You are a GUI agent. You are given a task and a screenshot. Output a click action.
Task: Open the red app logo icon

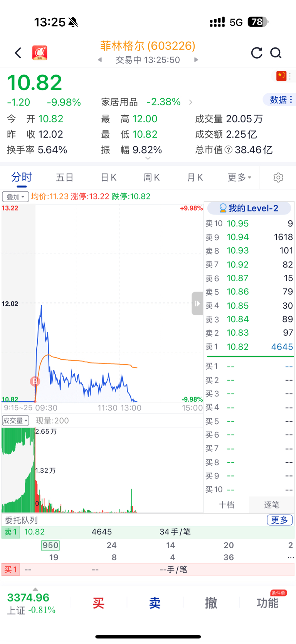pyautogui.click(x=40, y=53)
